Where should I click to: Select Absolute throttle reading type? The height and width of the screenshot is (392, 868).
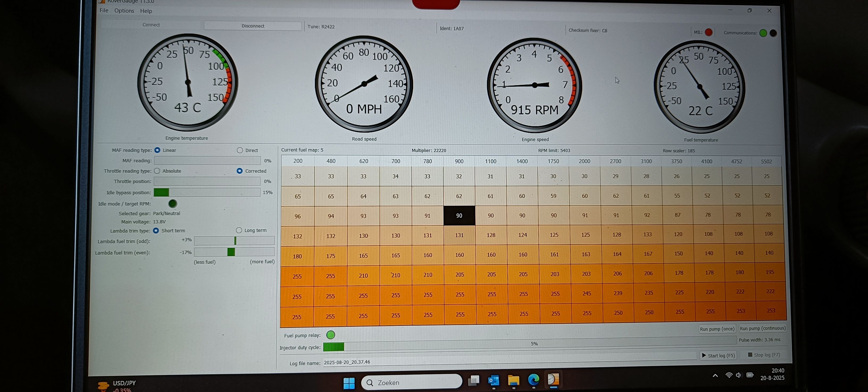[157, 171]
